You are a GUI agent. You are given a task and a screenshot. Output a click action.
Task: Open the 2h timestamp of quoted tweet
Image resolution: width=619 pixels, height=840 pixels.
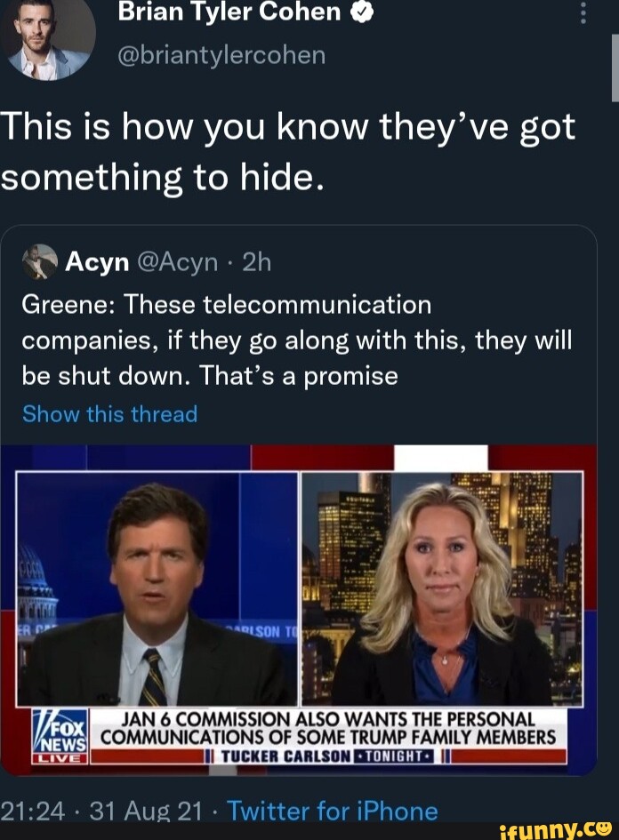point(257,262)
